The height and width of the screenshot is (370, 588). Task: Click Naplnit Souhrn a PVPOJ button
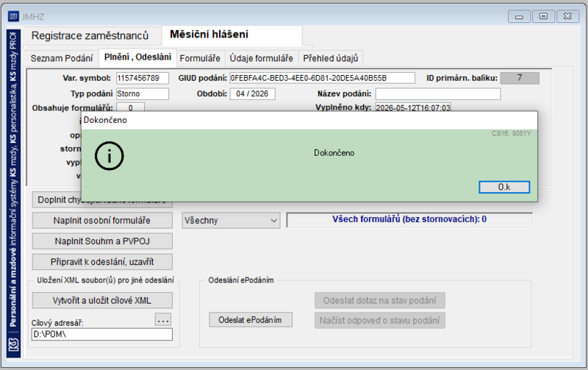coord(102,241)
